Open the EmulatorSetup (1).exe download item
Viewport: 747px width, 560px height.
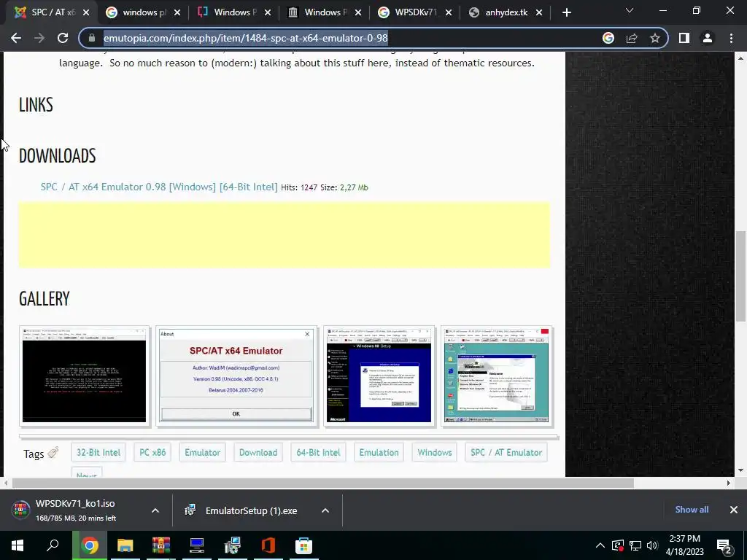[x=243, y=510]
